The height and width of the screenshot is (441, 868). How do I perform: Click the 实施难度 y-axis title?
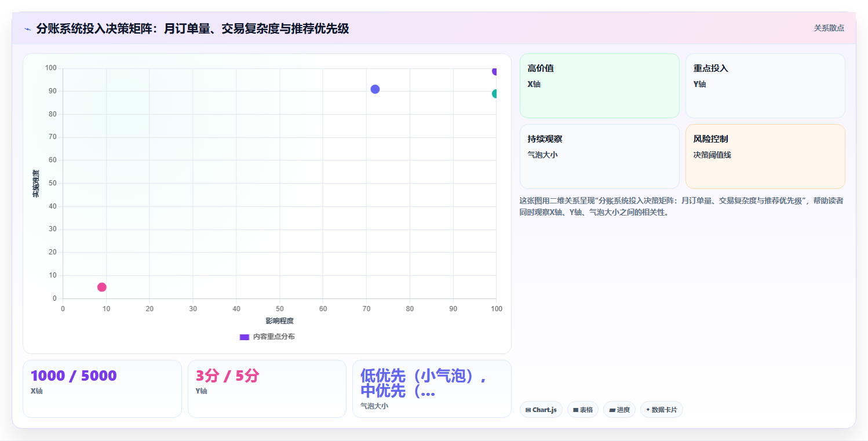(x=36, y=183)
